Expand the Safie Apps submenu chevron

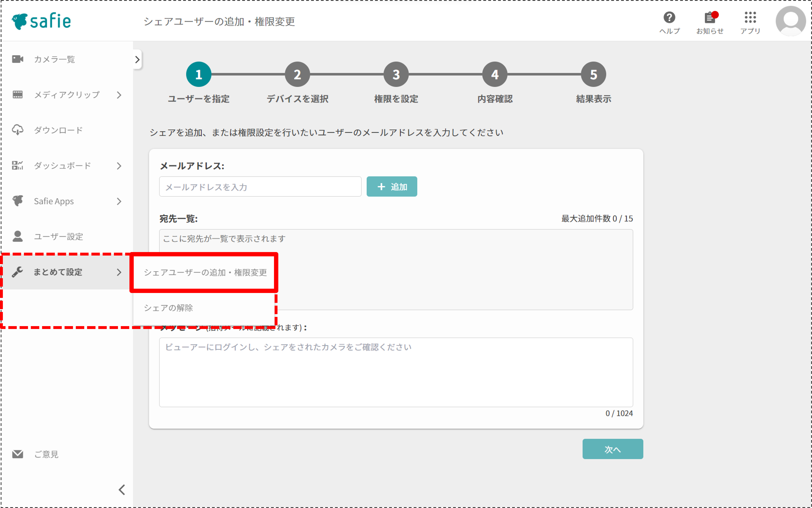[x=119, y=201]
